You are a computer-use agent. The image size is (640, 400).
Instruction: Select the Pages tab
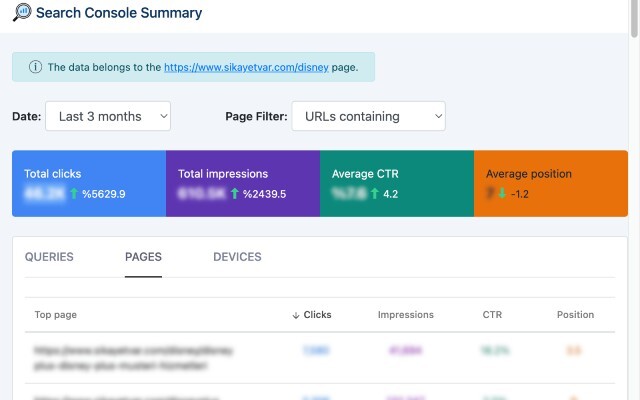[143, 257]
